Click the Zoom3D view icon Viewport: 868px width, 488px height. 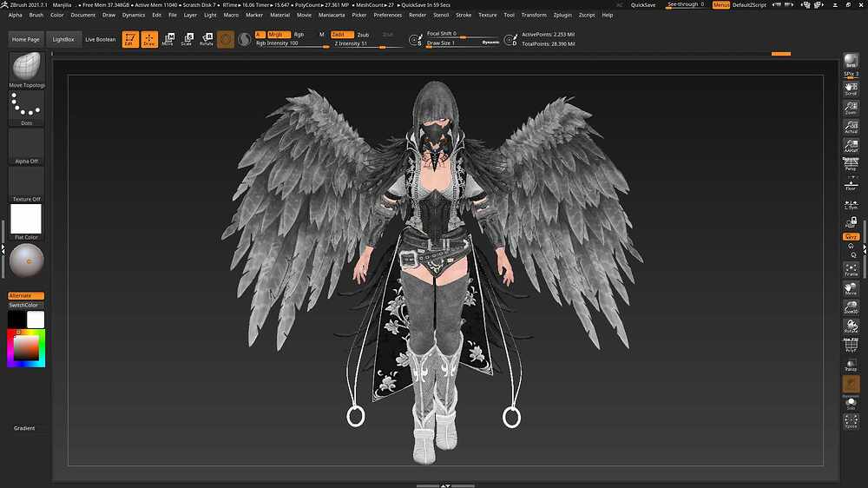coord(851,307)
